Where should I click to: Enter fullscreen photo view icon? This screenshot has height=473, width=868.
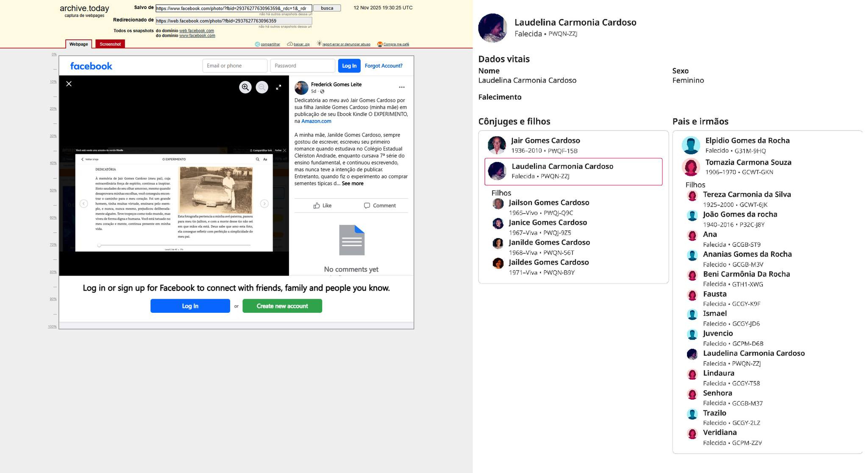(x=278, y=87)
